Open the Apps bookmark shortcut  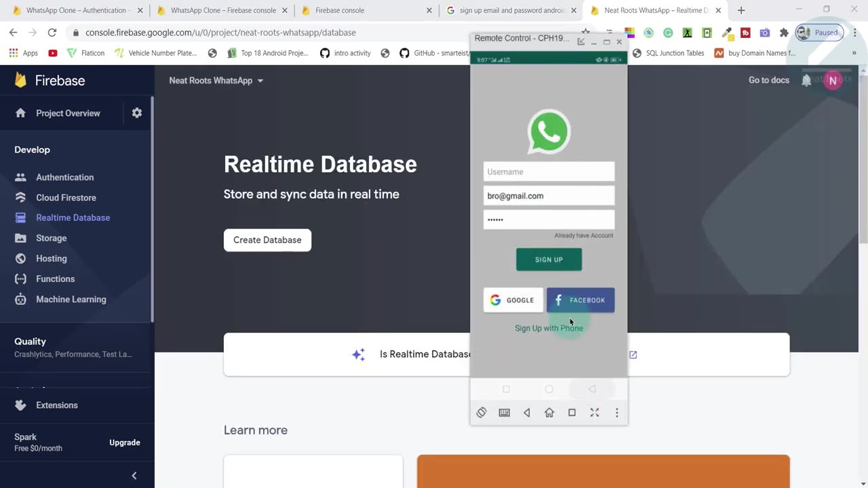(x=24, y=53)
